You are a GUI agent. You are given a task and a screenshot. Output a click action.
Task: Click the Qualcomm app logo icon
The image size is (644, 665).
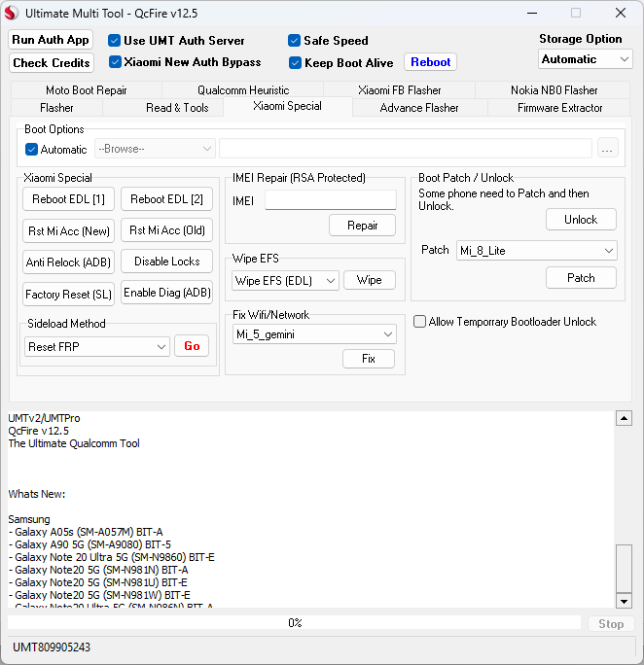(x=12, y=14)
